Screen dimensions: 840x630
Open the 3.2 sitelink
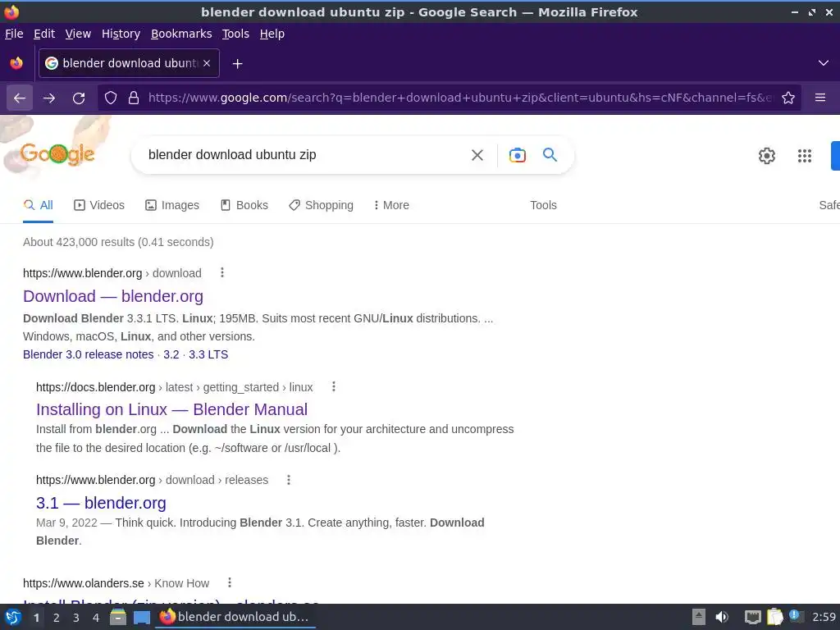coord(171,354)
